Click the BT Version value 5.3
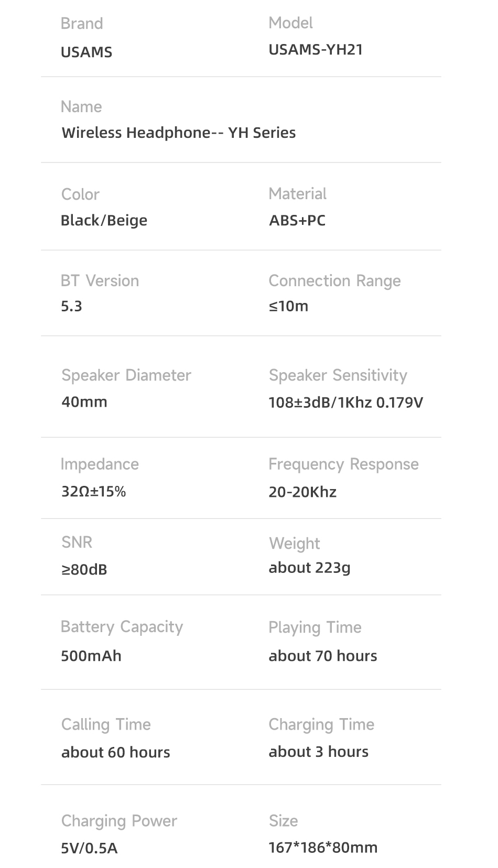This screenshot has height=868, width=498. pyautogui.click(x=71, y=306)
